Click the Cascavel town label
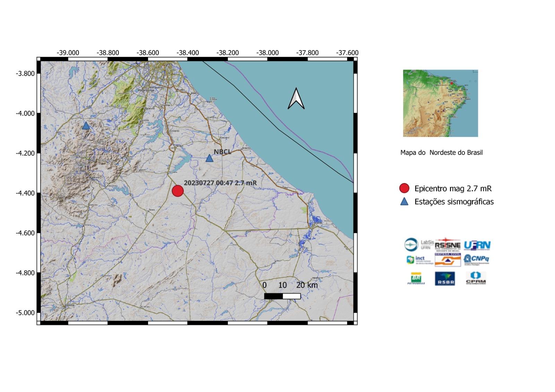555x392 pixels. [225, 137]
